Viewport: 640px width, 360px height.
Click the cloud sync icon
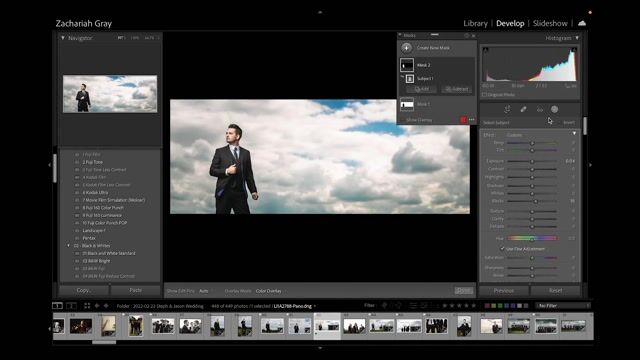[582, 23]
